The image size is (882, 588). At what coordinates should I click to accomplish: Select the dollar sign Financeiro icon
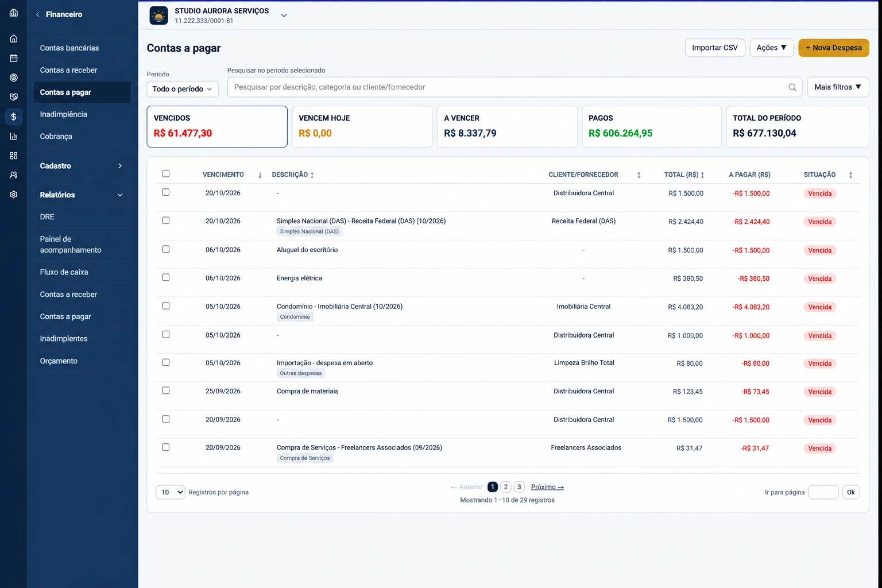[x=13, y=117]
